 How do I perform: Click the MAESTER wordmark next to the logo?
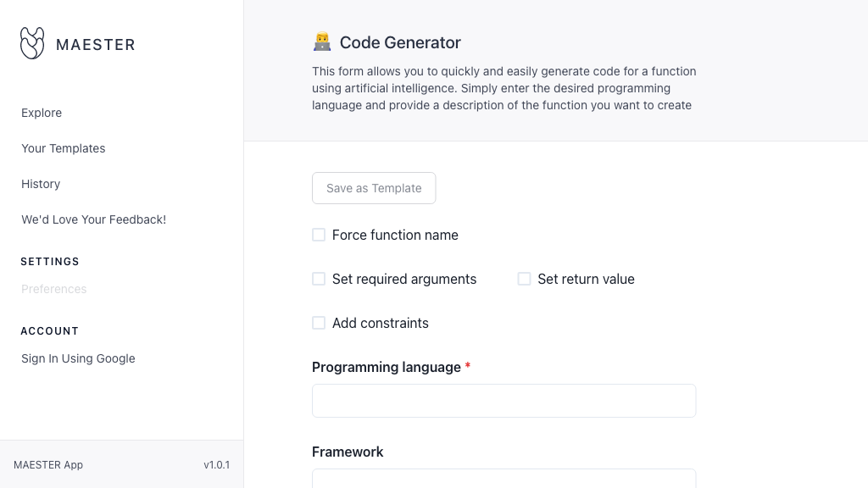pos(96,45)
